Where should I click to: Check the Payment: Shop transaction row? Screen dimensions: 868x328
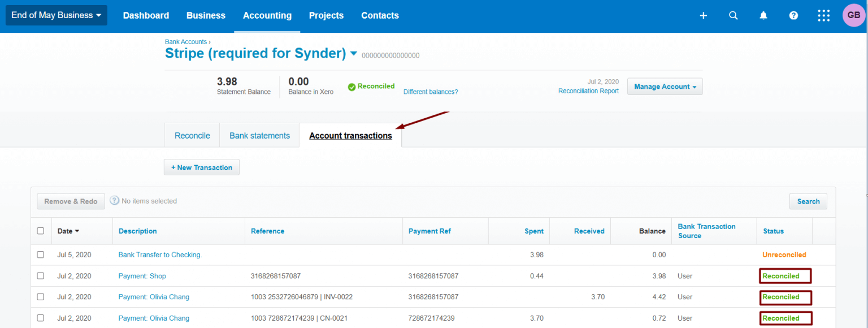coord(40,275)
